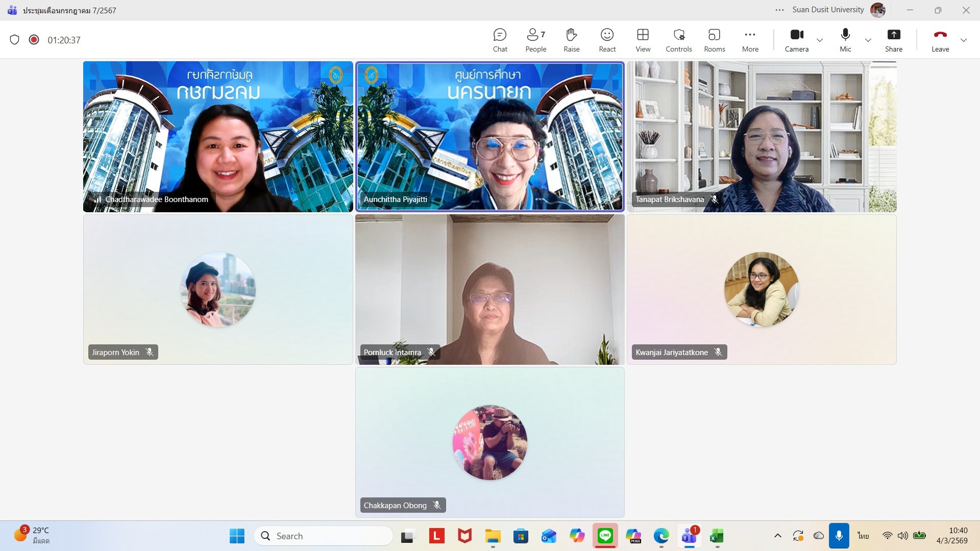Viewport: 980px width, 551px height.
Task: Open the View layout options
Action: (x=643, y=40)
